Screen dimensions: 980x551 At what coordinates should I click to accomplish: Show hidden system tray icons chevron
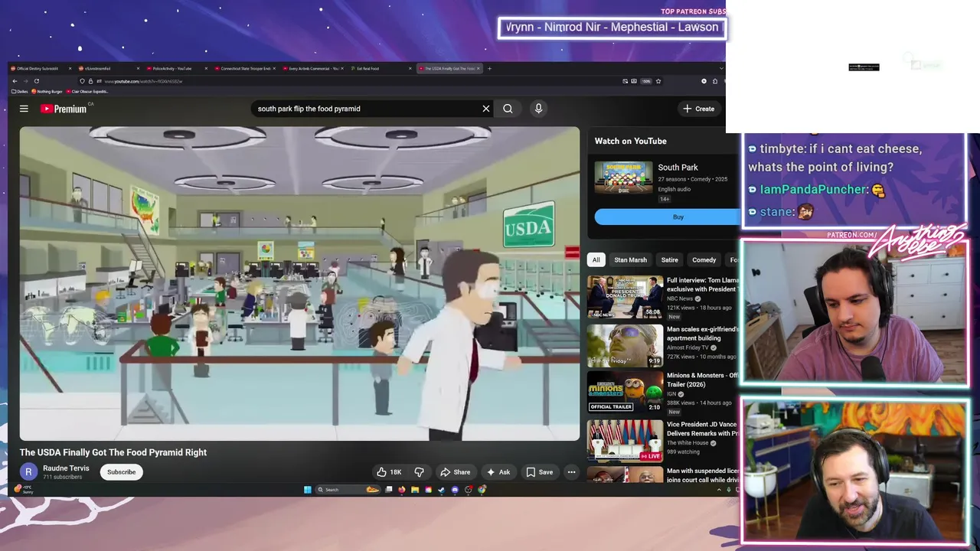click(x=719, y=490)
